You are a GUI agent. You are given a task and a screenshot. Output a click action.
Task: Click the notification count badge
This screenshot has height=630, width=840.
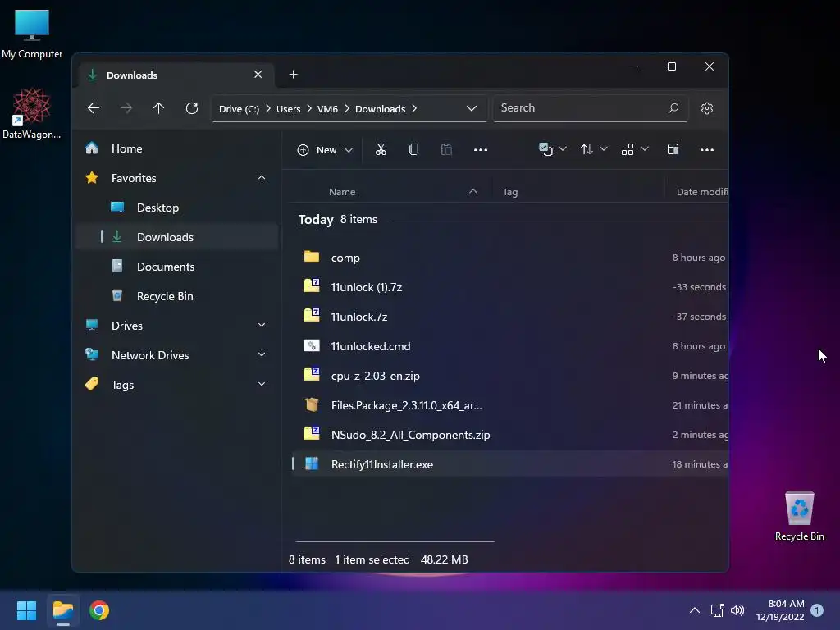click(x=817, y=610)
